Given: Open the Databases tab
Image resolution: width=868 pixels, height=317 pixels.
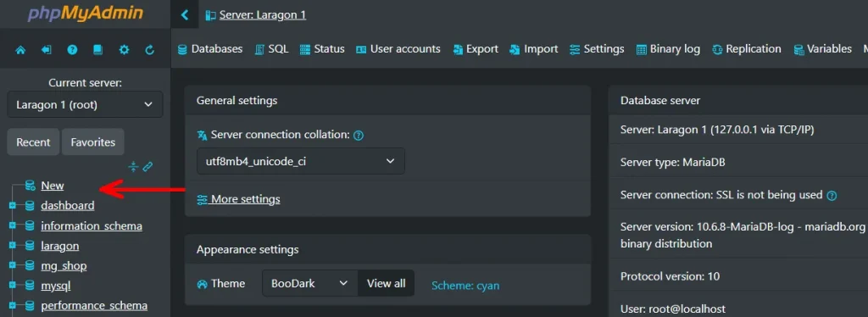Looking at the screenshot, I should pyautogui.click(x=210, y=49).
